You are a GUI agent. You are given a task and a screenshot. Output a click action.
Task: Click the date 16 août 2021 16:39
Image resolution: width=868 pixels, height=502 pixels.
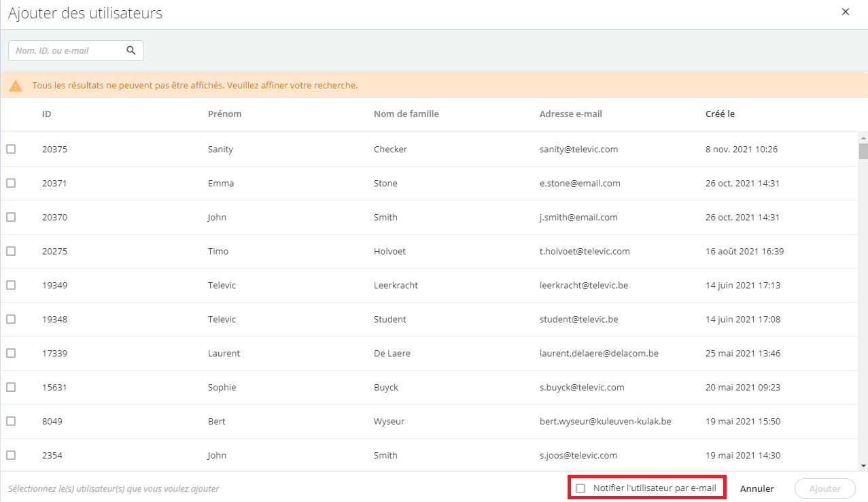point(745,251)
